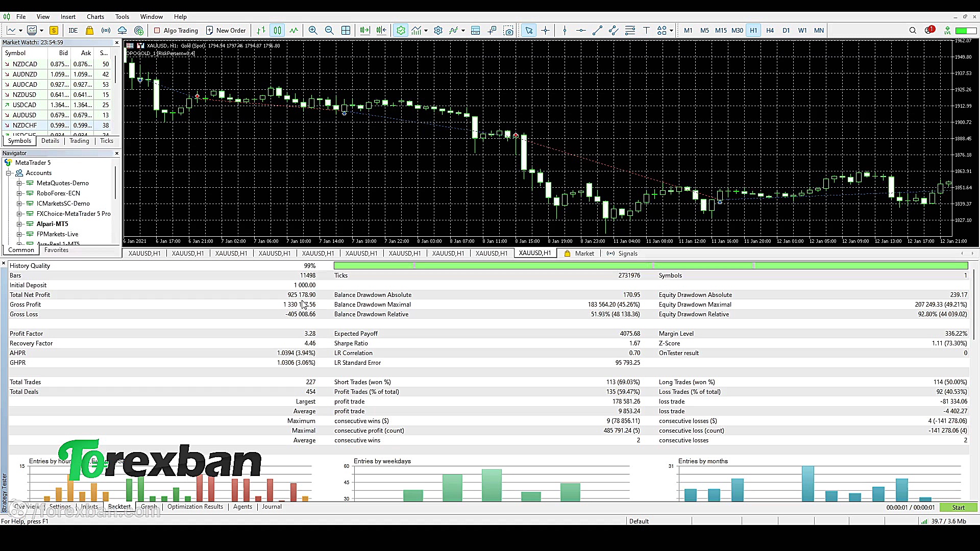Viewport: 980px width, 551px height.
Task: Select the vertical line drawing tool
Action: coord(565,31)
